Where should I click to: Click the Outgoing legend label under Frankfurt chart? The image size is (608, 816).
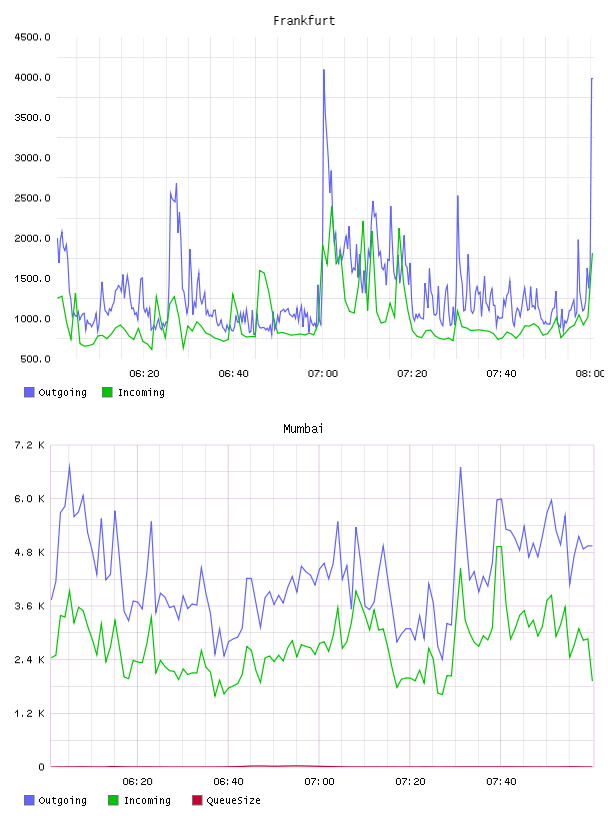pos(62,392)
